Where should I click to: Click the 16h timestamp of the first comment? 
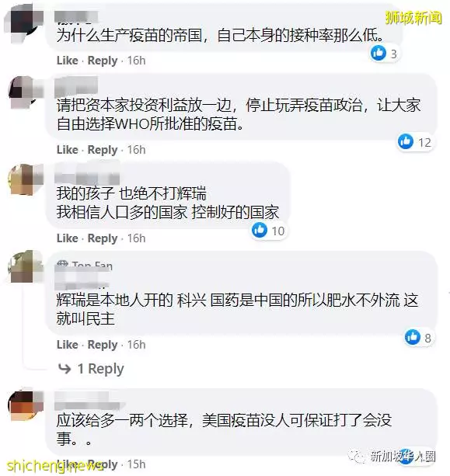(x=137, y=61)
